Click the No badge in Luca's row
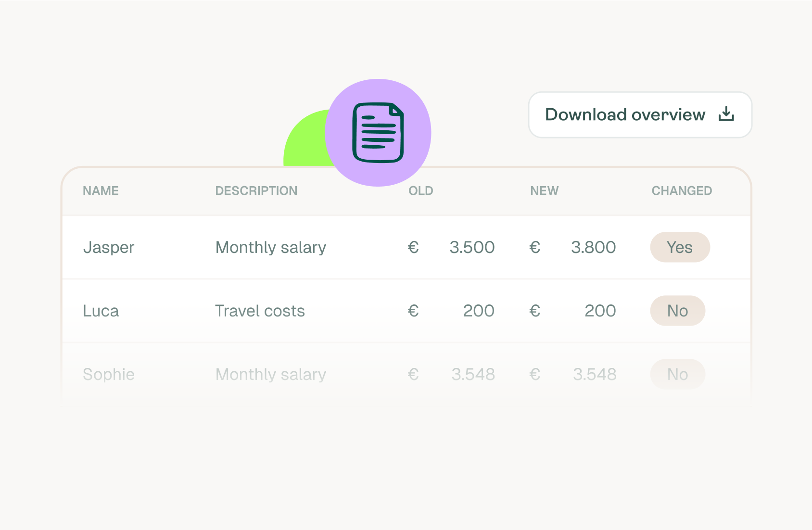812x530 pixels. point(677,311)
